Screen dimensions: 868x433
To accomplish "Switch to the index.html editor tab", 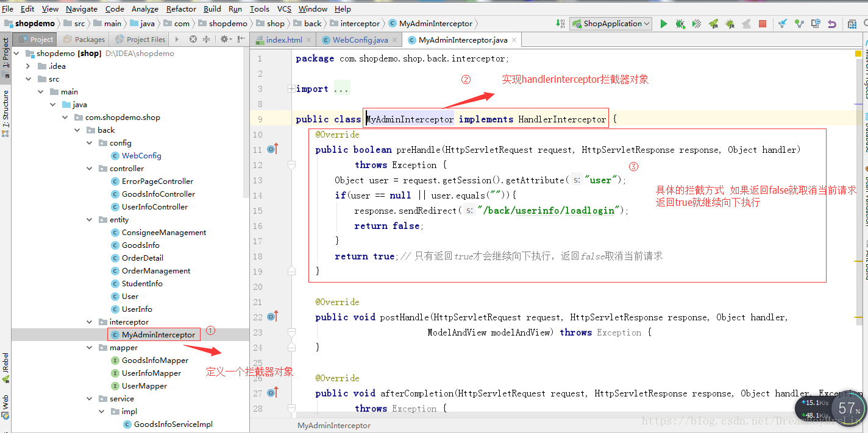I will (x=284, y=40).
